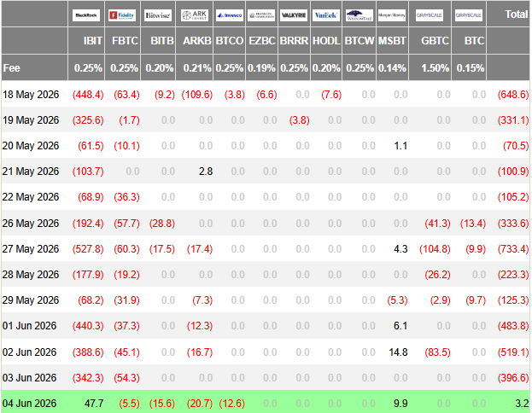The width and height of the screenshot is (532, 413).
Task: Click the Fee row label
Action: tap(12, 67)
